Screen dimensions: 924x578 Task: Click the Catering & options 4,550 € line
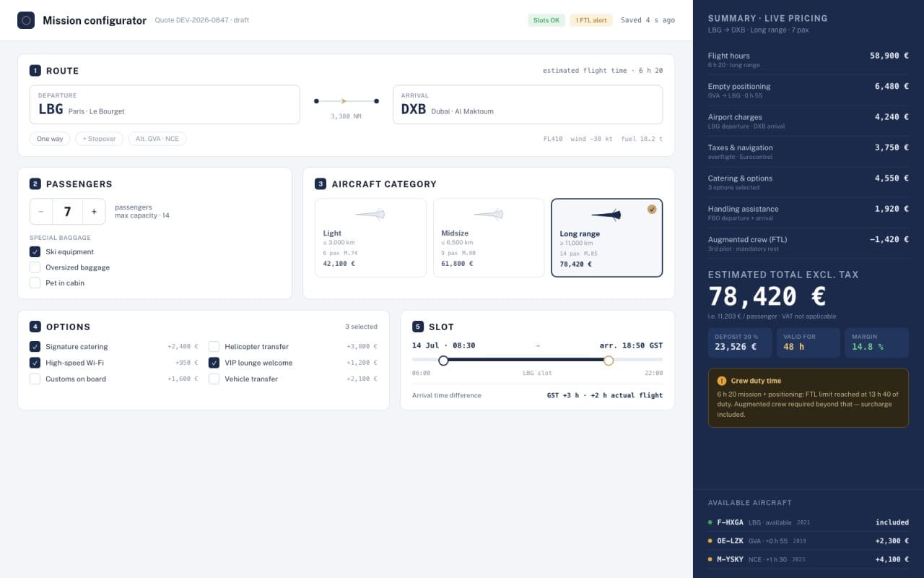tap(808, 182)
